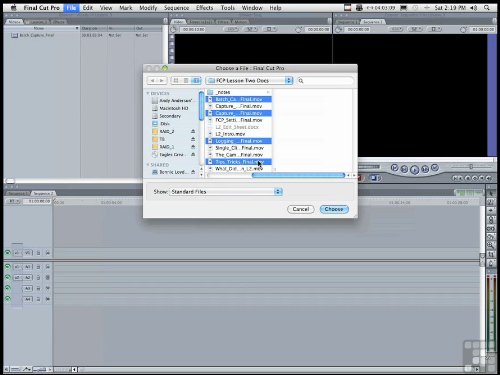Switch to Sequence 1 tab in timeline

coord(17,193)
